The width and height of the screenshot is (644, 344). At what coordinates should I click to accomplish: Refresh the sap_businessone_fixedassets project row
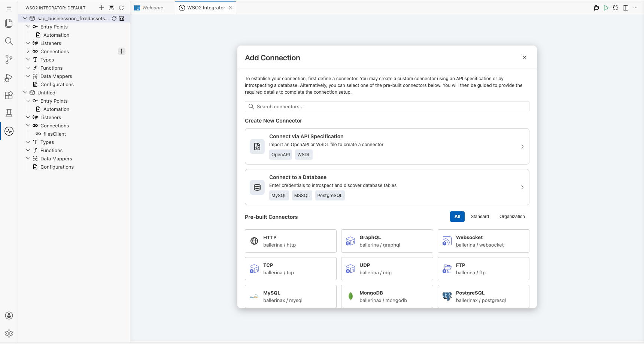(114, 18)
